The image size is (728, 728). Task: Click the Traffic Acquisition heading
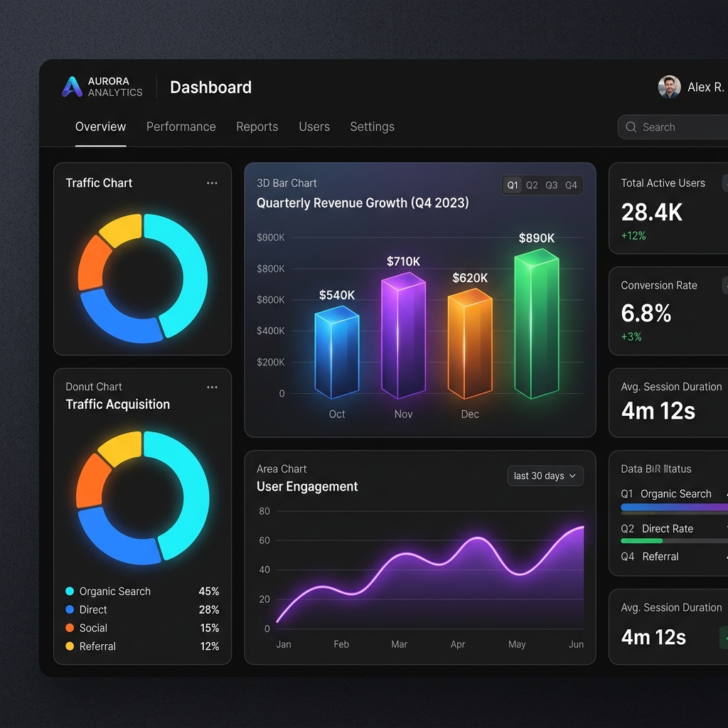tap(118, 405)
